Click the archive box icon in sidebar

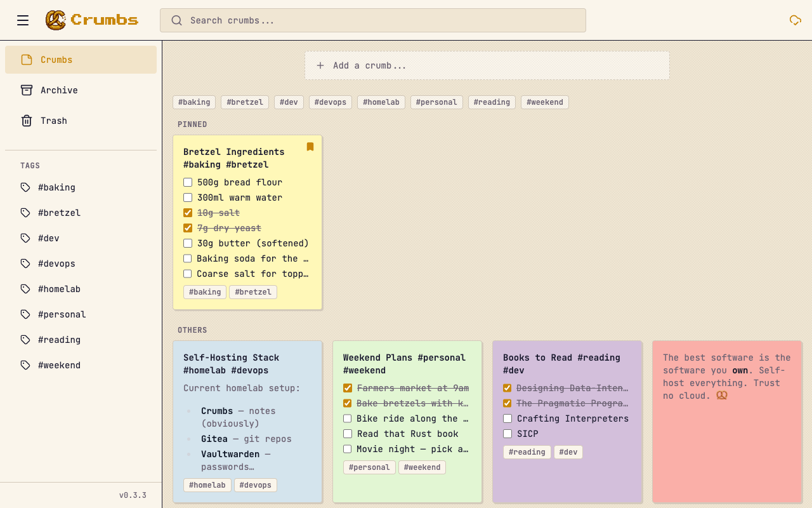(27, 90)
